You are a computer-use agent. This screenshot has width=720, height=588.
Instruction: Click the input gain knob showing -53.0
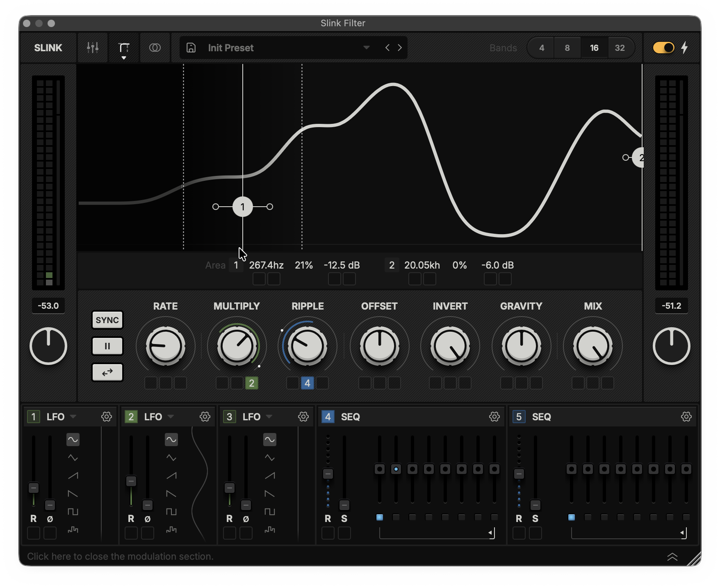coord(48,346)
